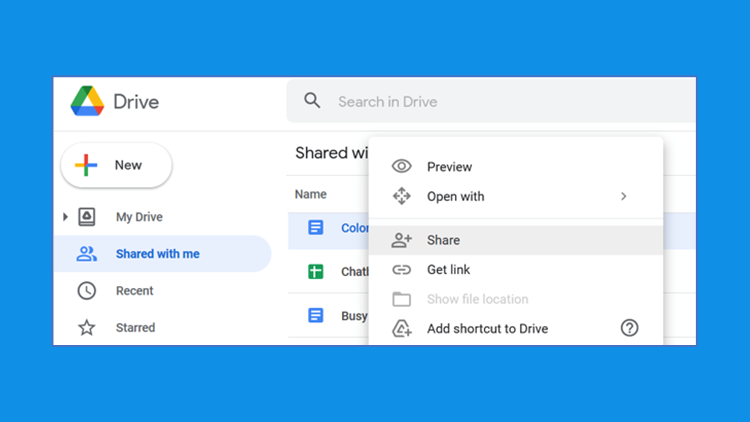Click the Starred star icon
750x422 pixels.
click(87, 328)
